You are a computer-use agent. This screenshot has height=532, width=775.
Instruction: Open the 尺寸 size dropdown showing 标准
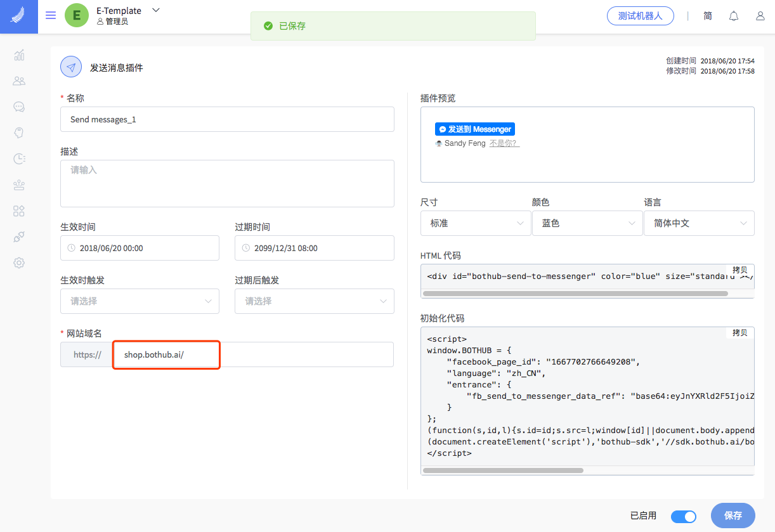476,223
